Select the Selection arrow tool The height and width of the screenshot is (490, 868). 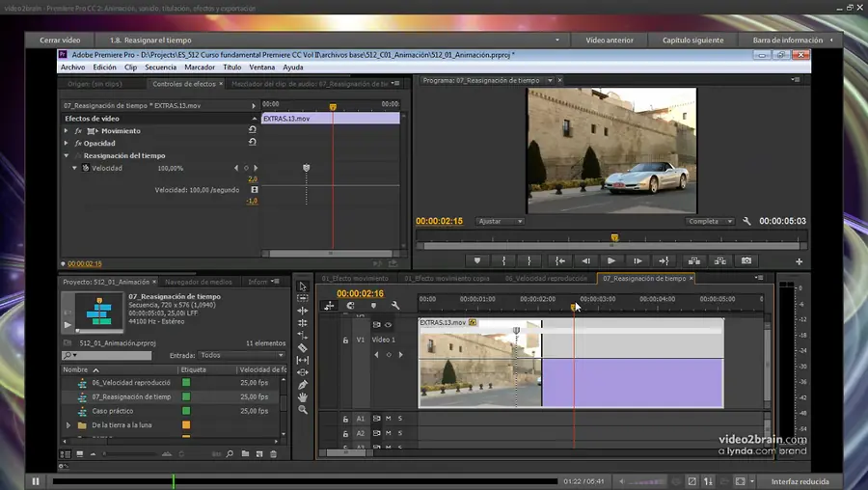302,286
